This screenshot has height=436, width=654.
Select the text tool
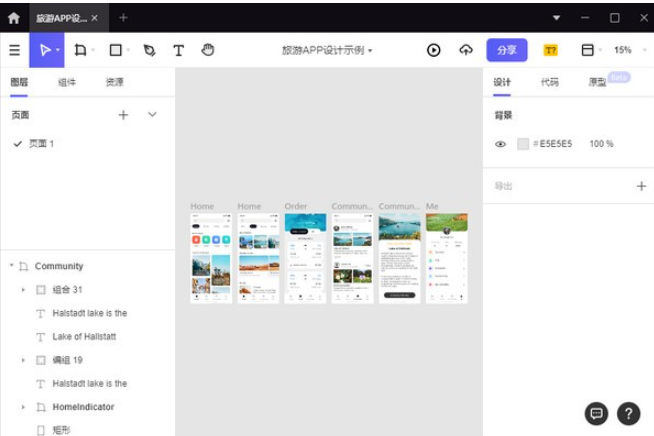[x=179, y=50]
